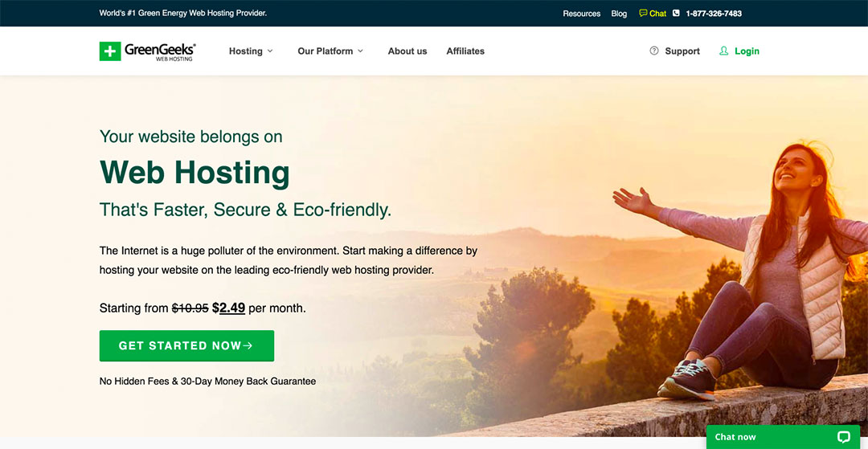Open the Chat now widget
Image resolution: width=868 pixels, height=449 pixels.
[783, 437]
